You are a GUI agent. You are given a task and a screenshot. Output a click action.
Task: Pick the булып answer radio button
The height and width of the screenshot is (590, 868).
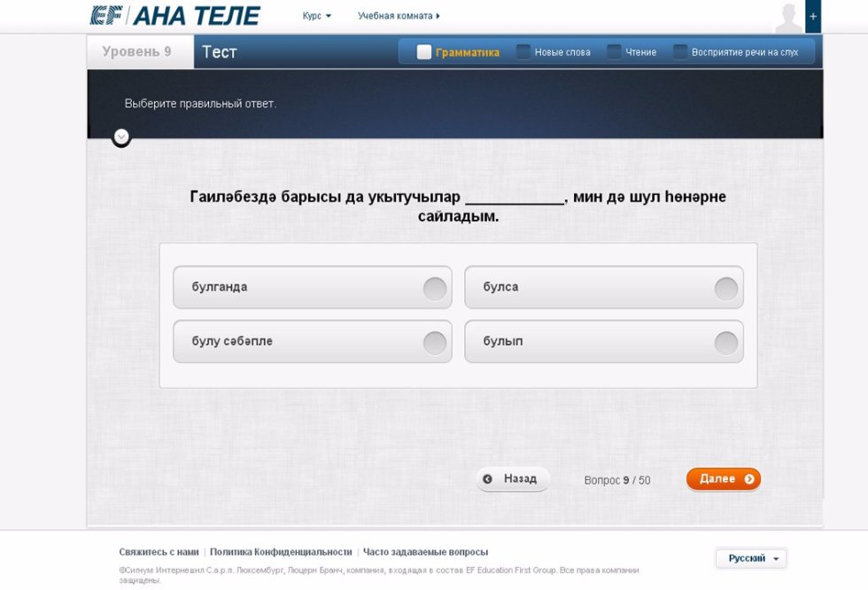[x=725, y=342]
